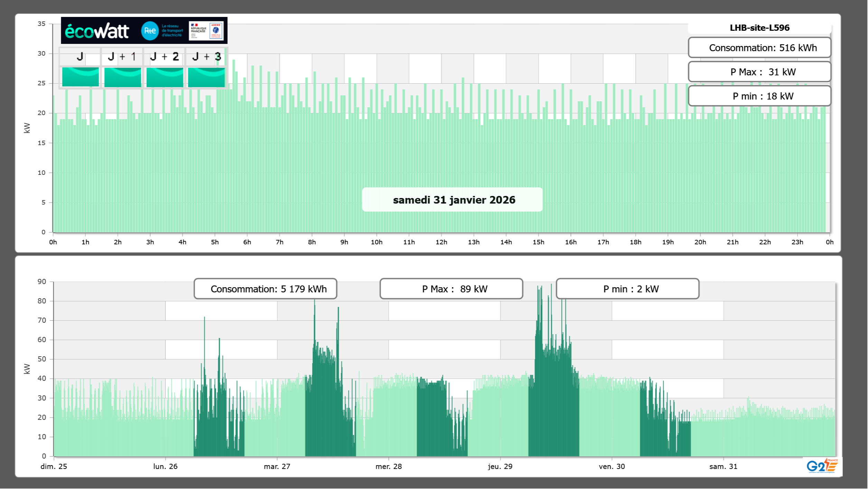868x489 pixels.
Task: Click the RTE round logo
Action: [x=150, y=31]
